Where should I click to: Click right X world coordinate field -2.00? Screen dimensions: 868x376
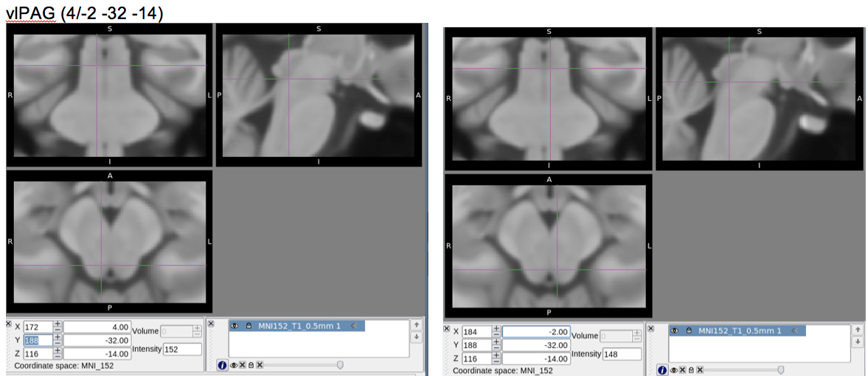536,332
